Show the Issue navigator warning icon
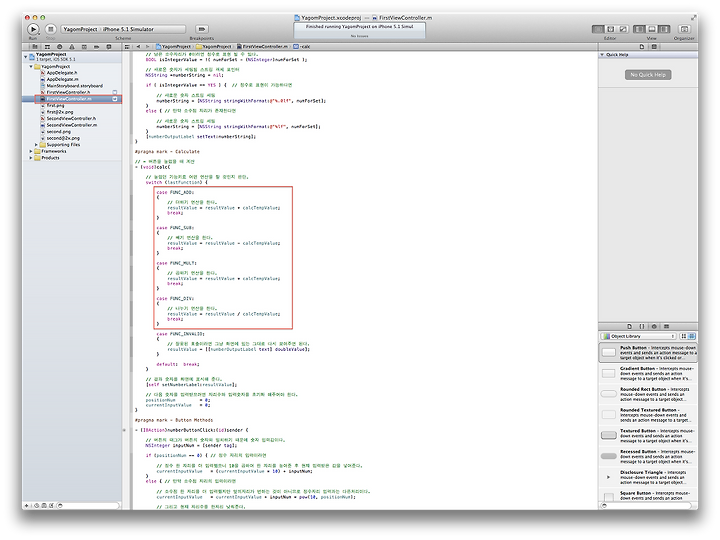The width and height of the screenshot is (720, 540). (x=72, y=46)
